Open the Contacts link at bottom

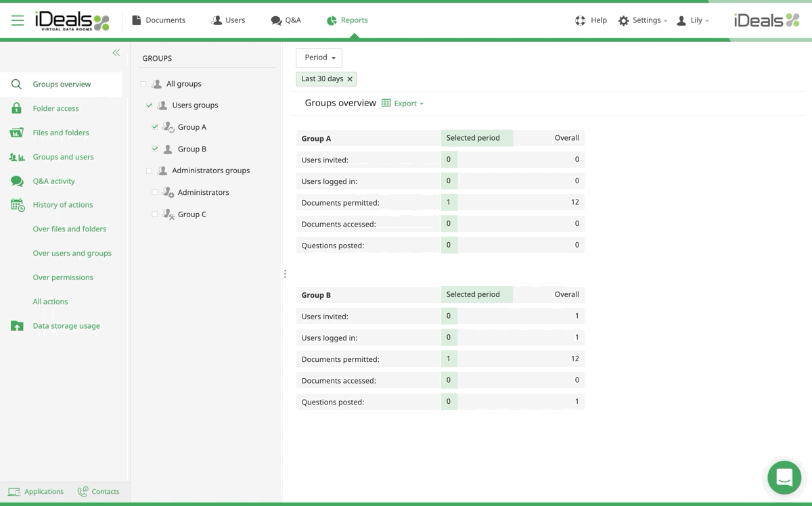pos(99,492)
